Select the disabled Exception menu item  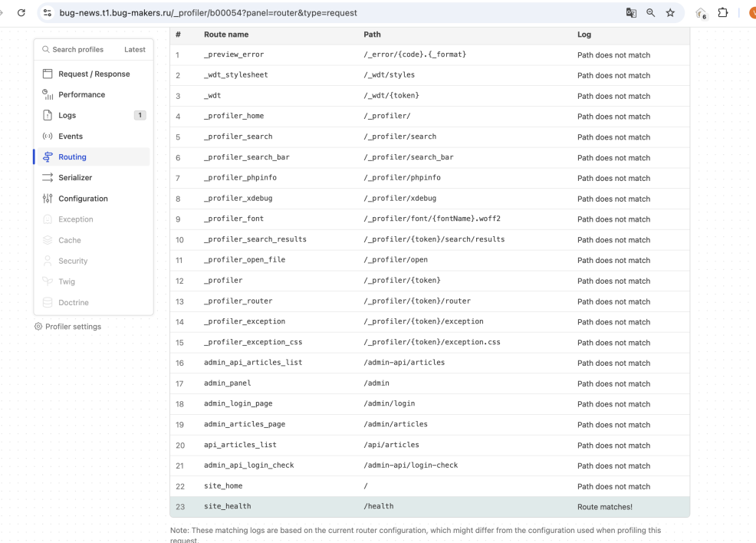(94, 219)
